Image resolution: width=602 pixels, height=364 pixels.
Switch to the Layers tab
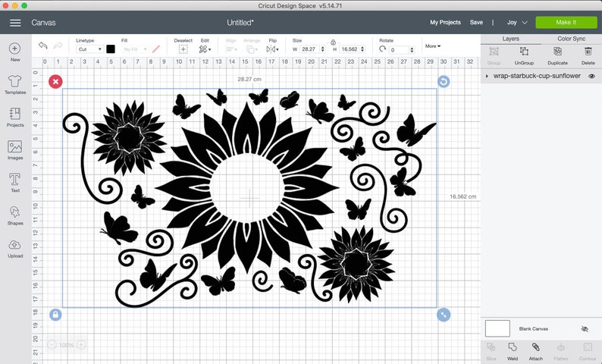(x=510, y=39)
